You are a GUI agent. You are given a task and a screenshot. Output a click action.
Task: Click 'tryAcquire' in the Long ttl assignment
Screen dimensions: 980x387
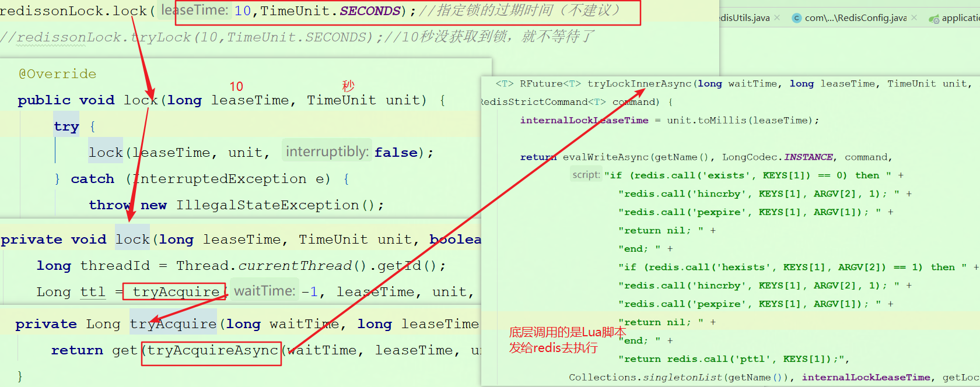click(x=176, y=291)
